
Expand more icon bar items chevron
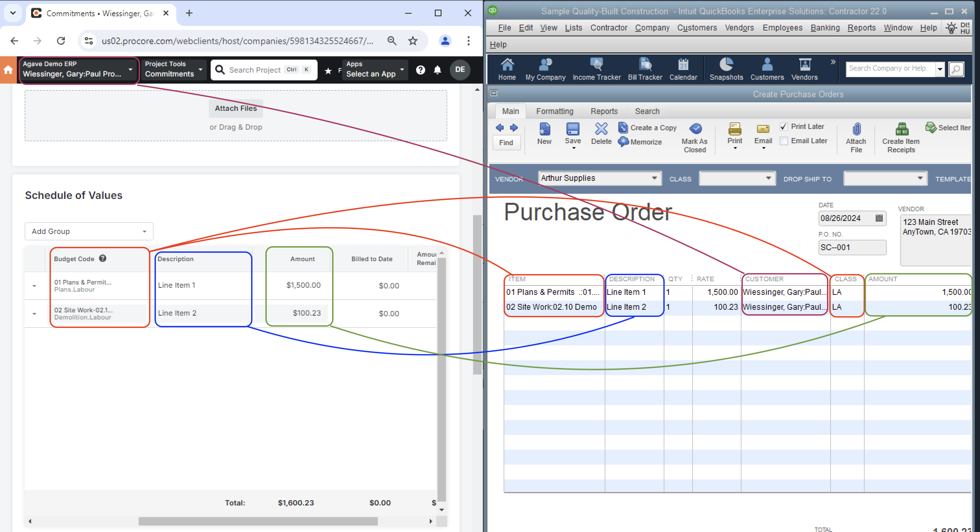pyautogui.click(x=833, y=62)
